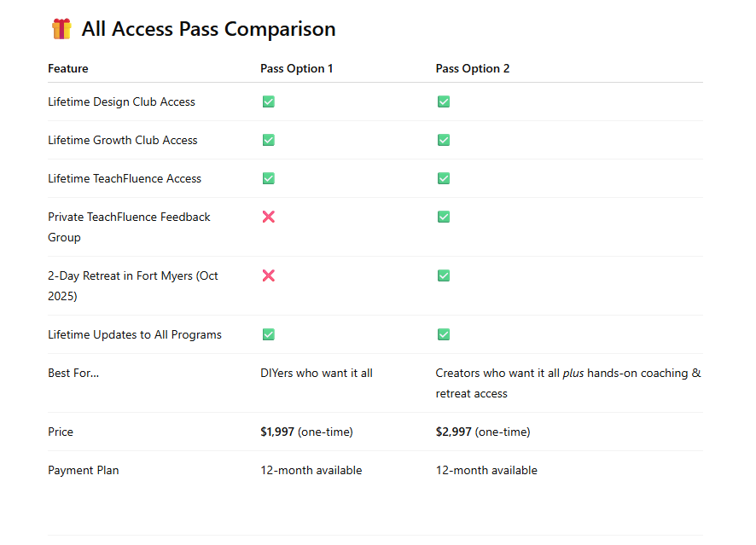
Task: Click Pass Option 2 checkmark for Feedback Group
Action: (444, 217)
